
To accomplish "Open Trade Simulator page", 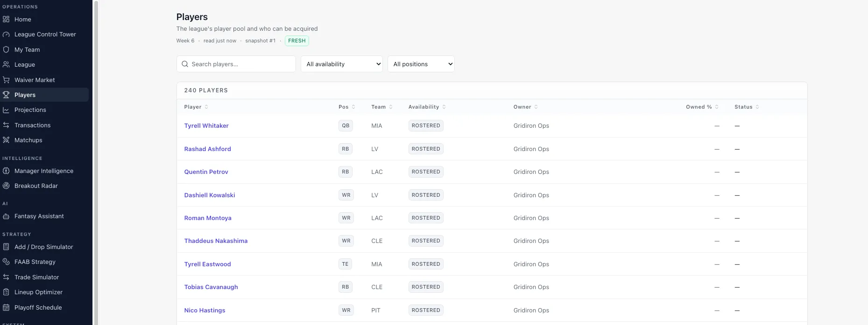I will pos(44,277).
